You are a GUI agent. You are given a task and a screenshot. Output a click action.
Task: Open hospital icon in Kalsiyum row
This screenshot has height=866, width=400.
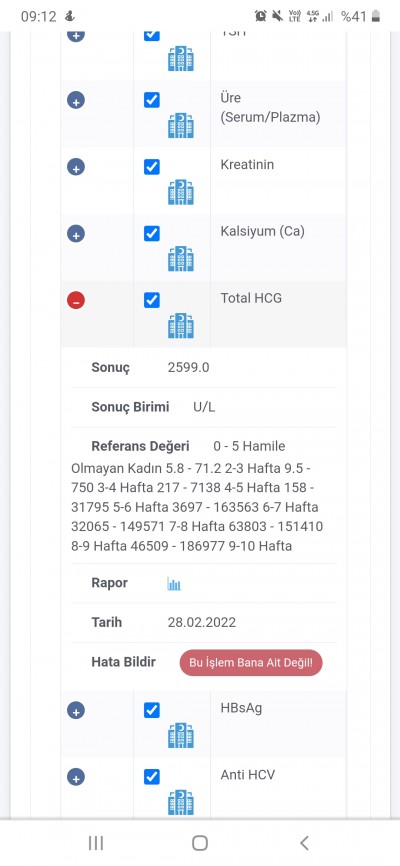[x=181, y=258]
